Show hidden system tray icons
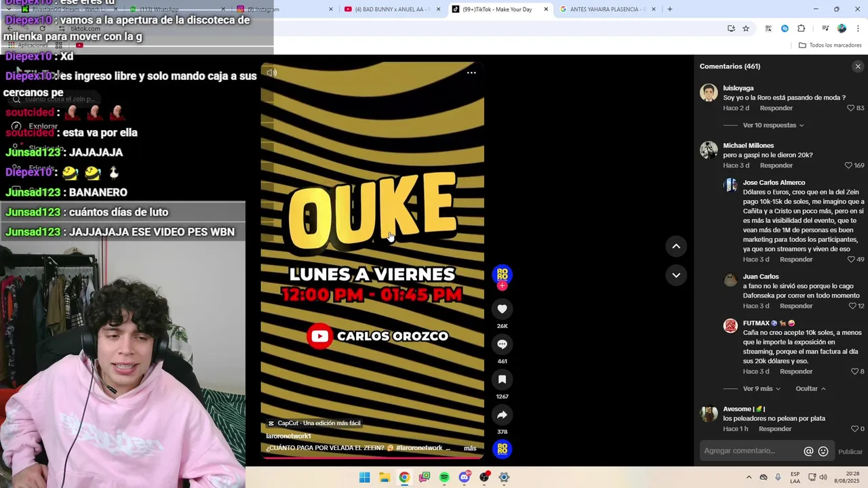868x488 pixels. pos(749,477)
